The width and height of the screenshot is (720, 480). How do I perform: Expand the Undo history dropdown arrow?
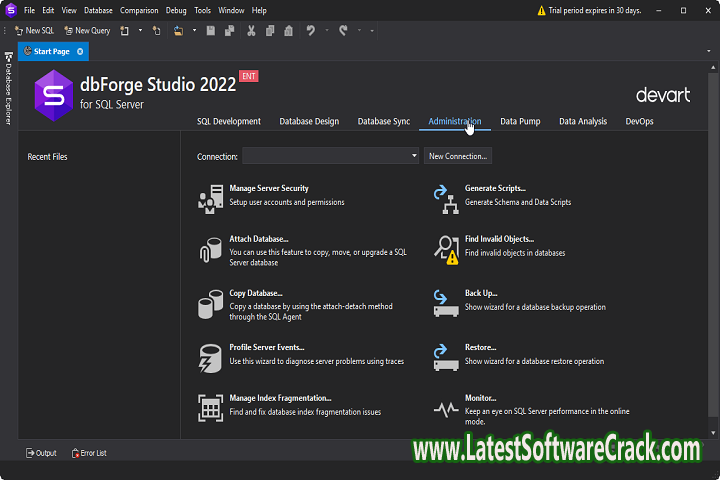coord(325,31)
